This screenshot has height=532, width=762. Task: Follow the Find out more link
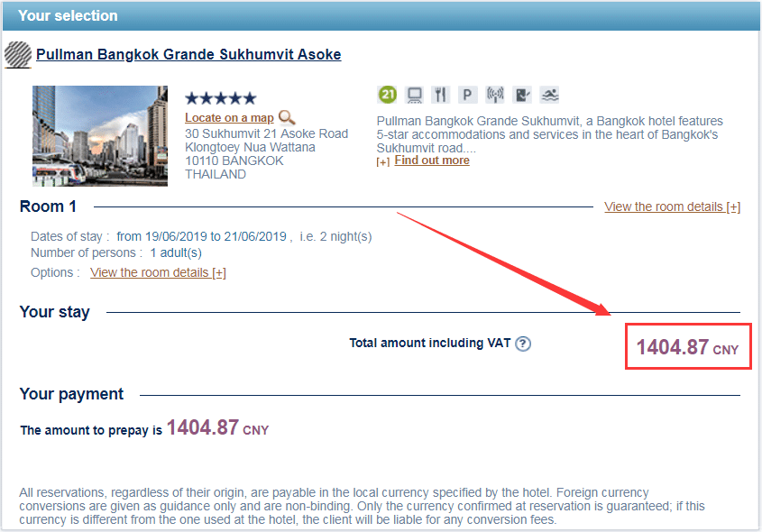point(432,161)
